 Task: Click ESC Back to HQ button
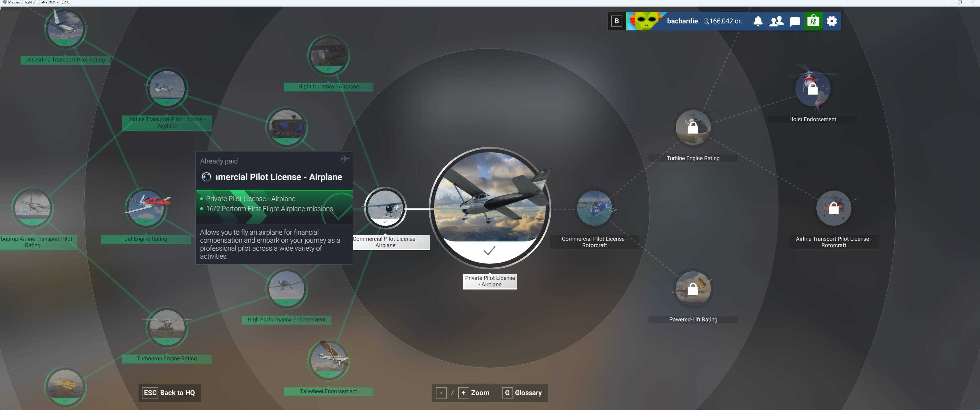169,393
